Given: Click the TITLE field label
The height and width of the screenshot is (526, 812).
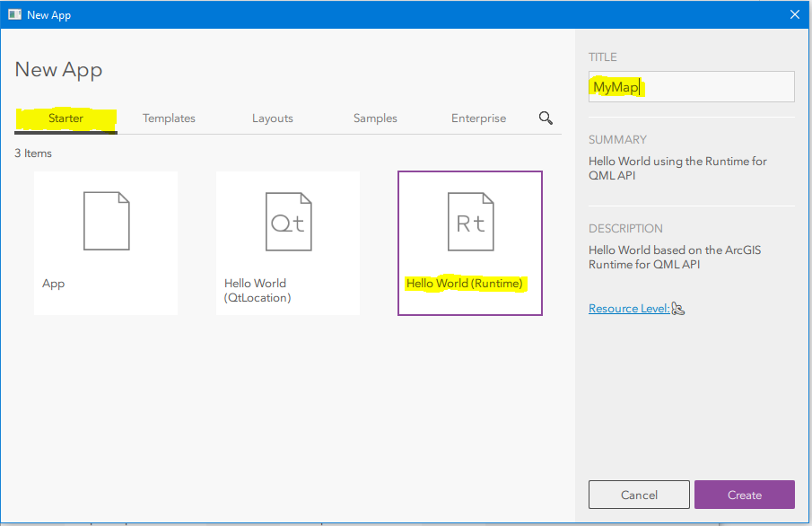Looking at the screenshot, I should click(603, 57).
